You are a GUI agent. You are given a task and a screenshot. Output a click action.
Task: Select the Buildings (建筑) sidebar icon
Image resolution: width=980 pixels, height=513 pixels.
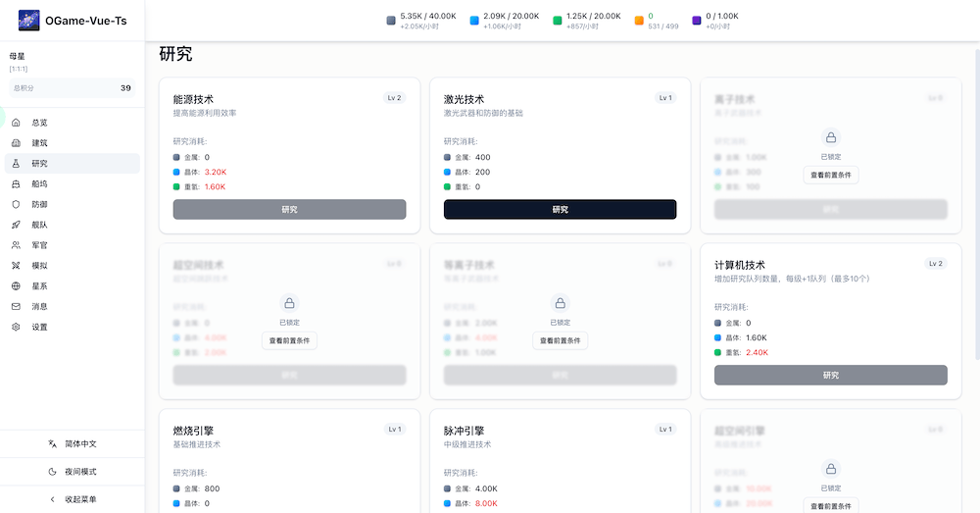[x=16, y=143]
